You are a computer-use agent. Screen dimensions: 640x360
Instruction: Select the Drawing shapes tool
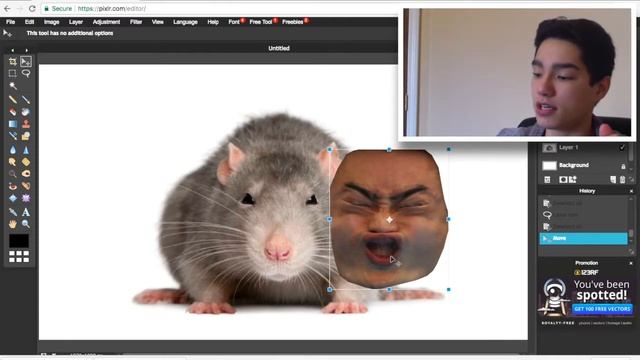pos(26,136)
